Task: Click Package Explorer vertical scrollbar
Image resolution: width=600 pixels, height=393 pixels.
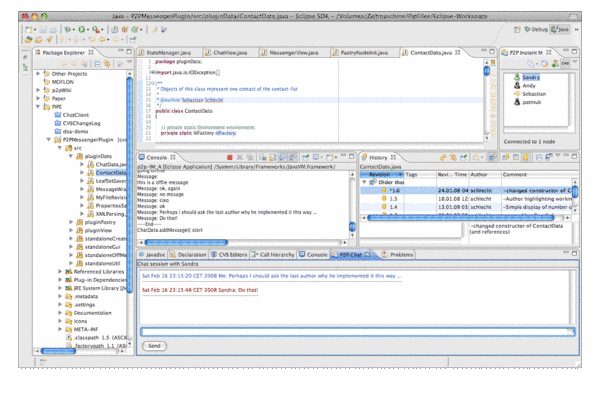Action: 129,185
